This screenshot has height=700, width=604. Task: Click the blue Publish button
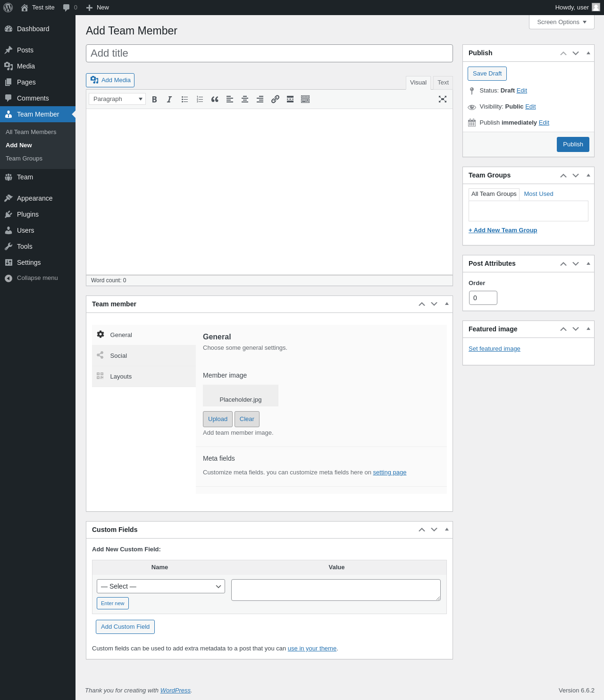tap(573, 144)
